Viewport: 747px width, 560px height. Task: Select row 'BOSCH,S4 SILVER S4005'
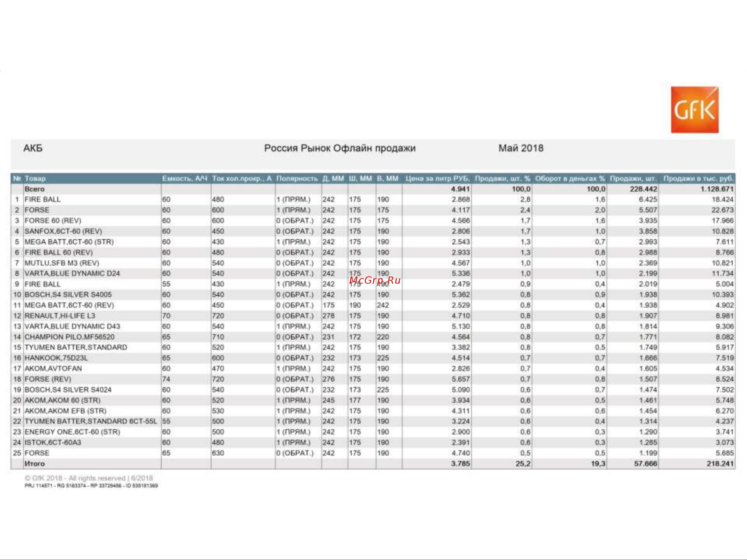(373, 294)
